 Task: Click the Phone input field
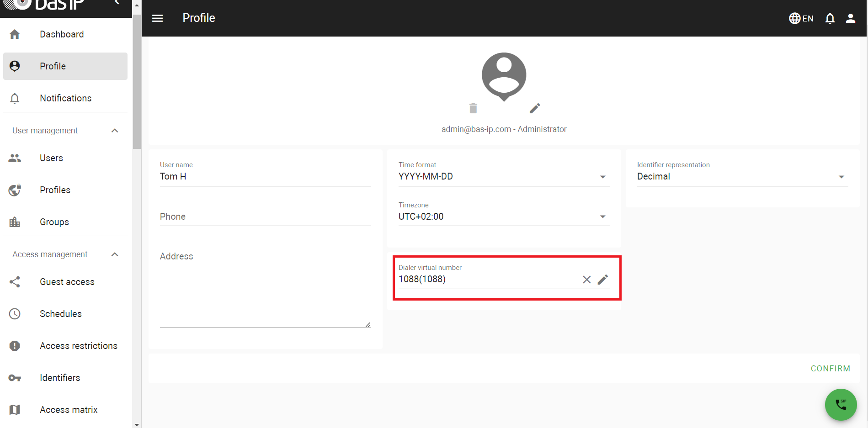coord(265,217)
